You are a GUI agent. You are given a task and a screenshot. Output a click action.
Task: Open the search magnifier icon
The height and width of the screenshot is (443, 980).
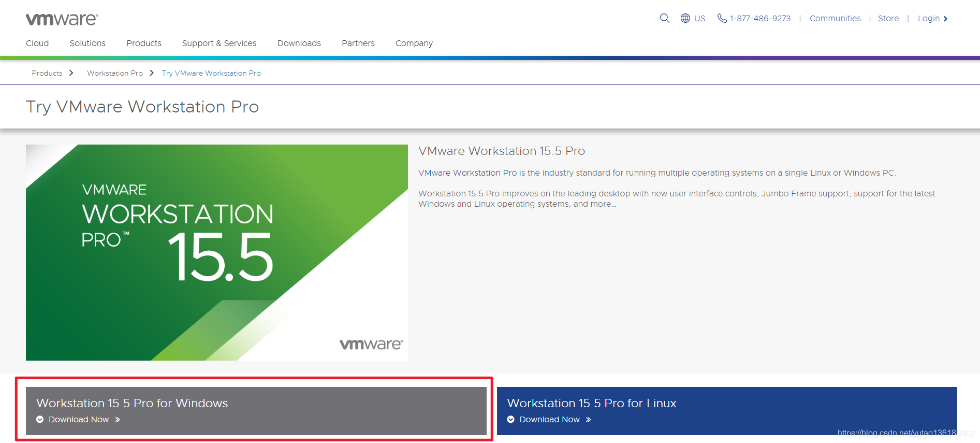(x=665, y=18)
